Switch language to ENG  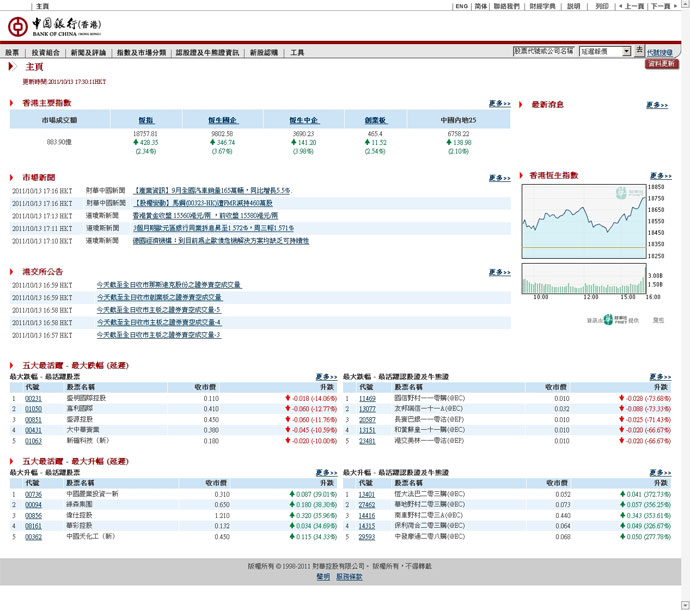[x=462, y=6]
